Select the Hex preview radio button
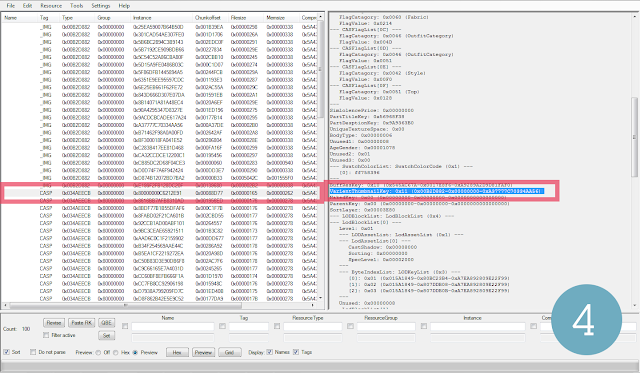 point(116,353)
